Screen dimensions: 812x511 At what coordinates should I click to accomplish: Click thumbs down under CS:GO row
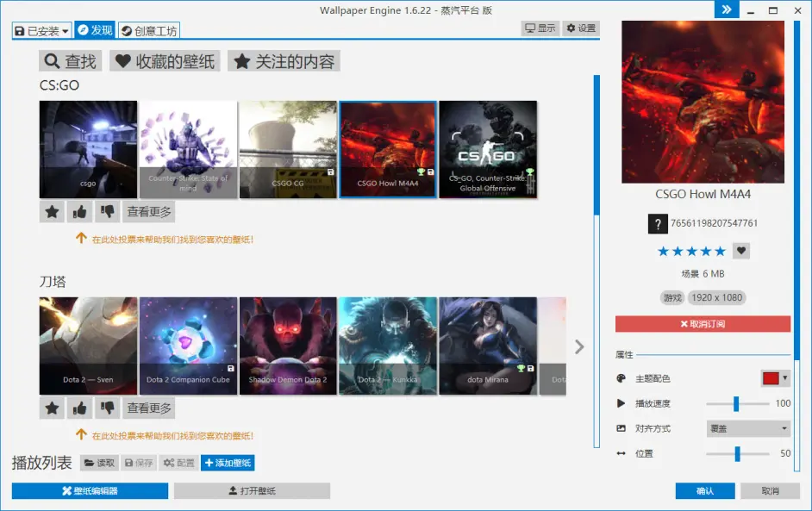pyautogui.click(x=107, y=212)
